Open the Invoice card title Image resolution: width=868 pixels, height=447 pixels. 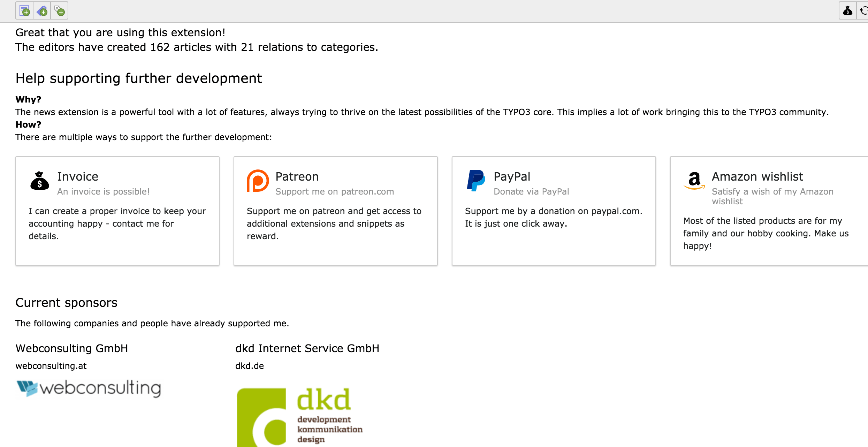[x=78, y=177]
